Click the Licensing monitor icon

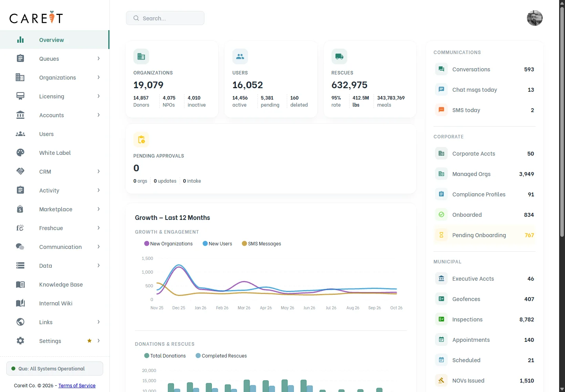coord(20,96)
